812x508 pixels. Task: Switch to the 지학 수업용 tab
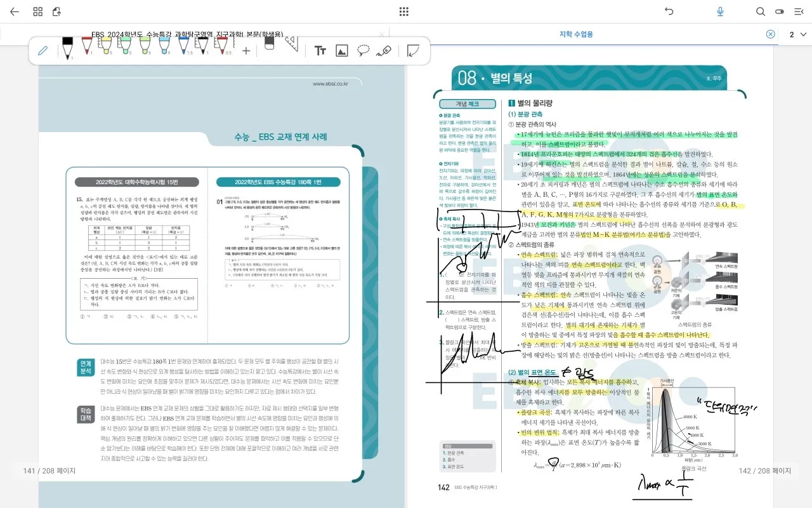(576, 34)
